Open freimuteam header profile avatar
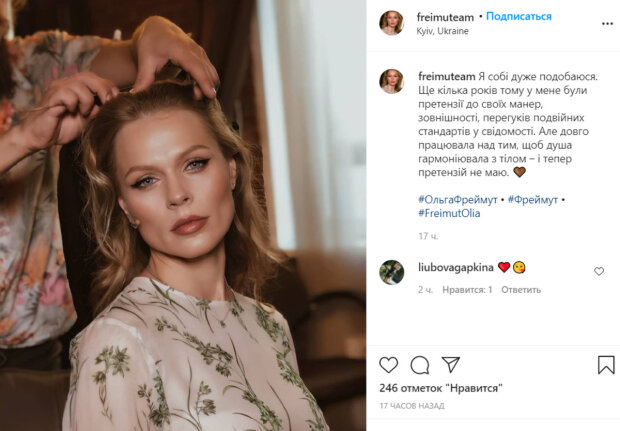This screenshot has width=620, height=431. tap(391, 23)
